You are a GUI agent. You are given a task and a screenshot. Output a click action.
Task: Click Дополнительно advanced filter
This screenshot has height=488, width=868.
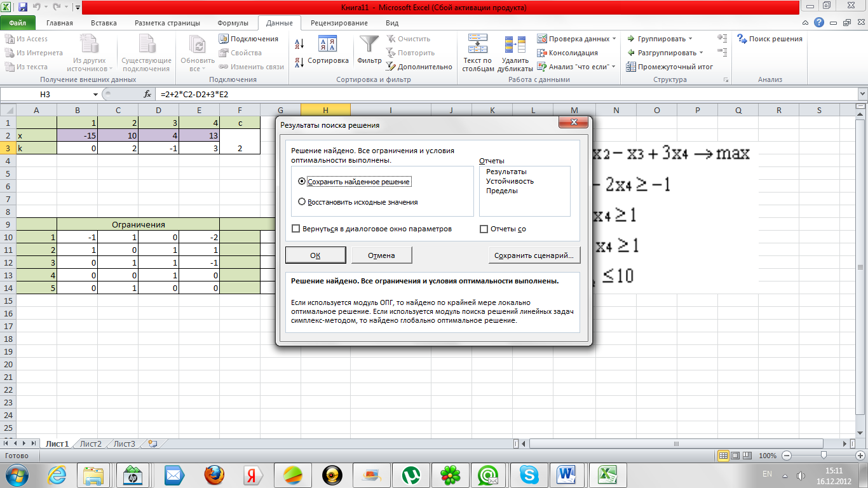click(x=419, y=67)
